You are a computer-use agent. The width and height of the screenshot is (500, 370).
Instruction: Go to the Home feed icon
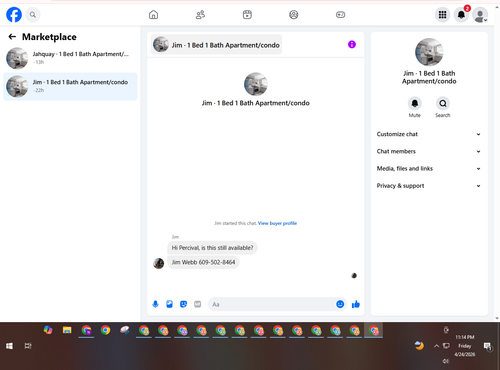153,15
